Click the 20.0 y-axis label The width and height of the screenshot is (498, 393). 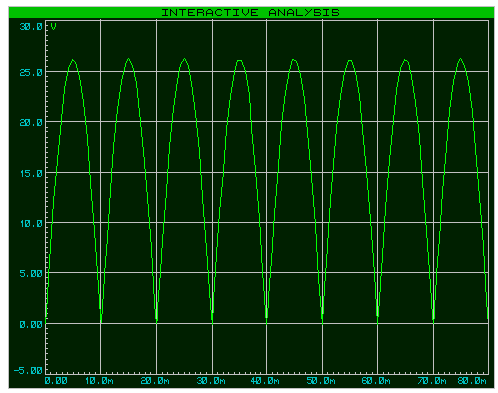point(31,123)
